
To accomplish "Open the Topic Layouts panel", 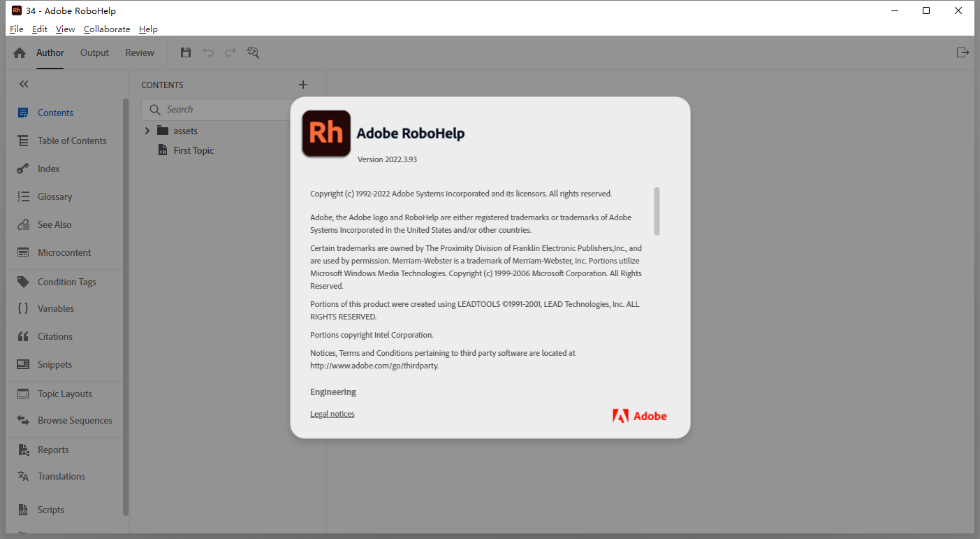I will click(x=64, y=393).
